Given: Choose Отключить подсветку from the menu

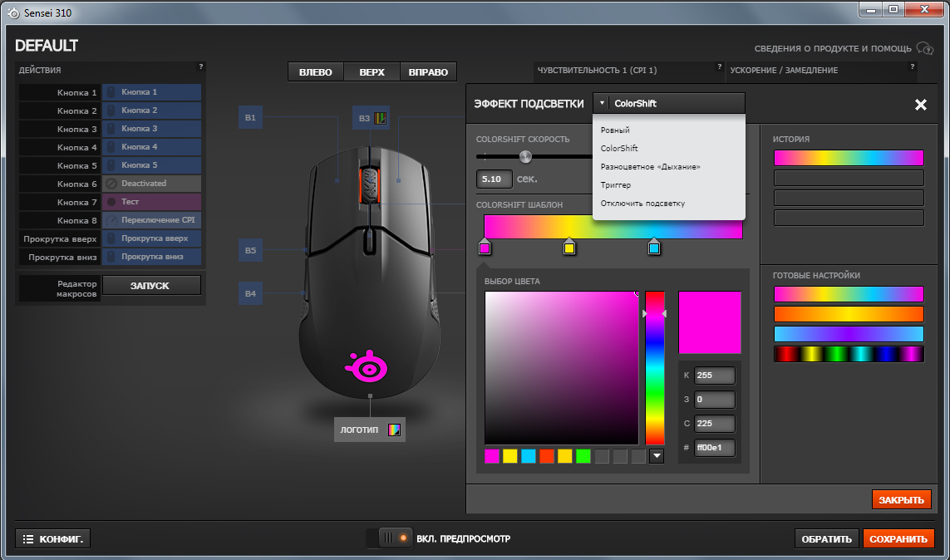Looking at the screenshot, I should coord(642,204).
